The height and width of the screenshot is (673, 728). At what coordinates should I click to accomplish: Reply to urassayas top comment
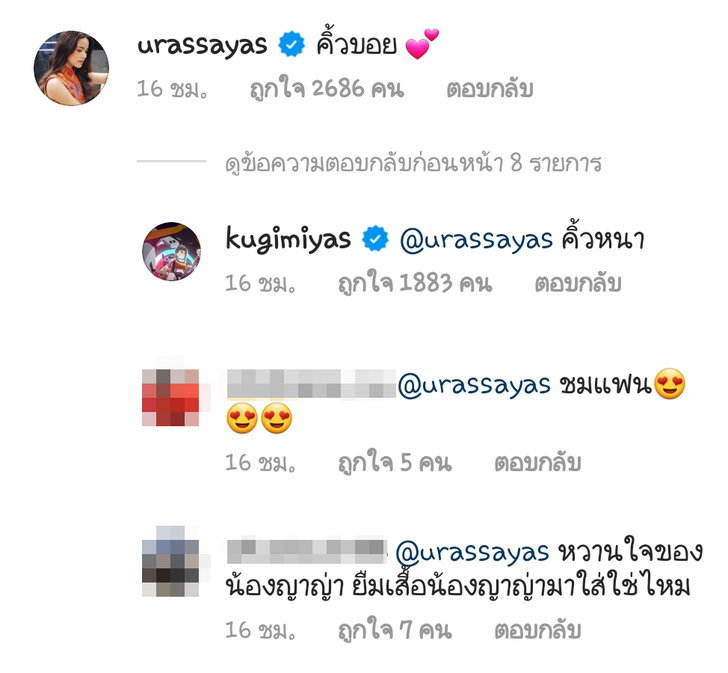coord(489,89)
